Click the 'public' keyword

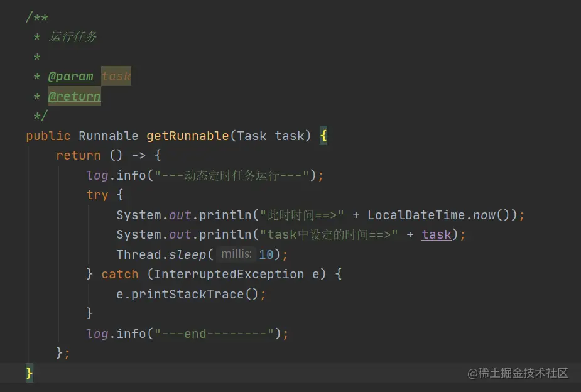pyautogui.click(x=48, y=136)
